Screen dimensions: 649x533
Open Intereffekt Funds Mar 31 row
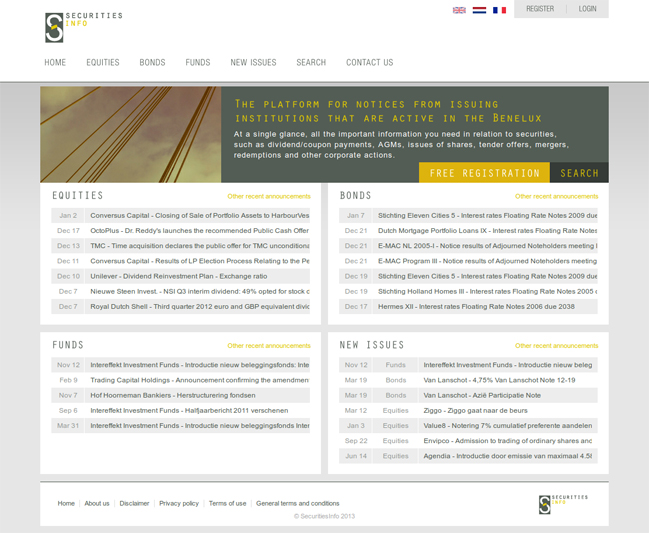(180, 425)
